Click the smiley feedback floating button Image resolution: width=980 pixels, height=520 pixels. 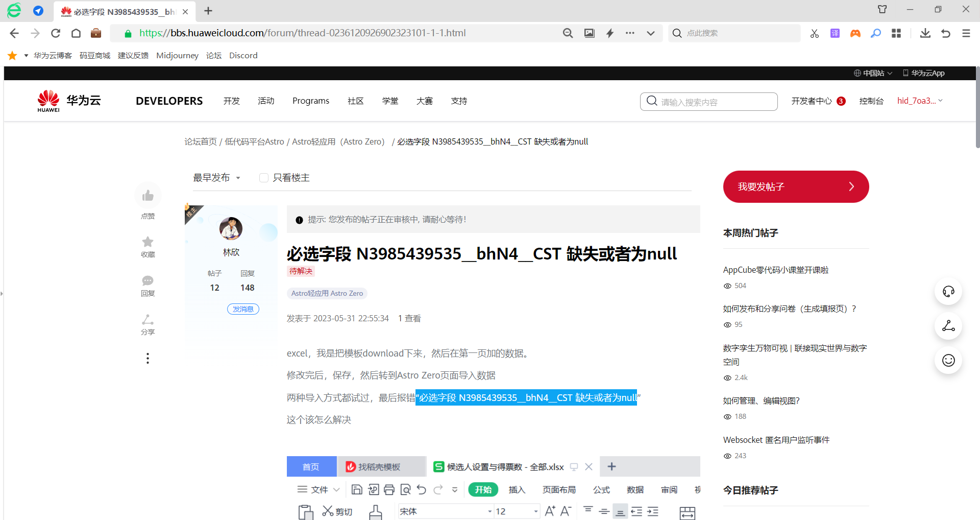pos(948,361)
